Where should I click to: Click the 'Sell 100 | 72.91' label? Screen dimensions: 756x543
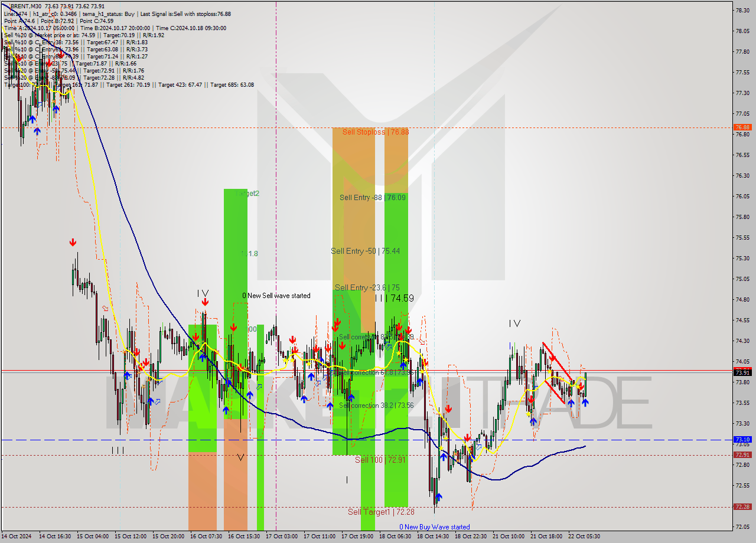click(379, 459)
